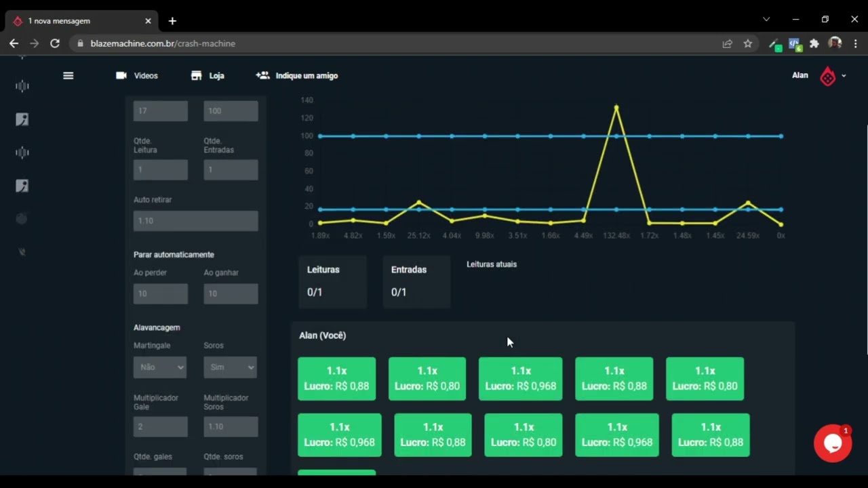868x488 pixels.
Task: Click the Chrome profile avatar
Action: coord(835,43)
